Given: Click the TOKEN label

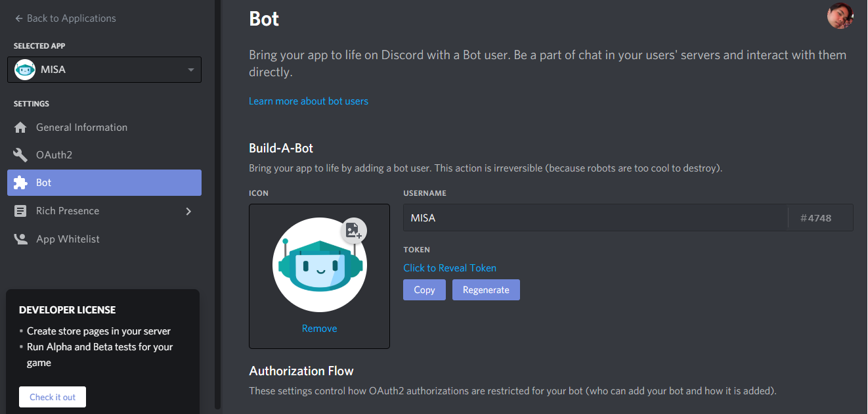Looking at the screenshot, I should pos(417,250).
